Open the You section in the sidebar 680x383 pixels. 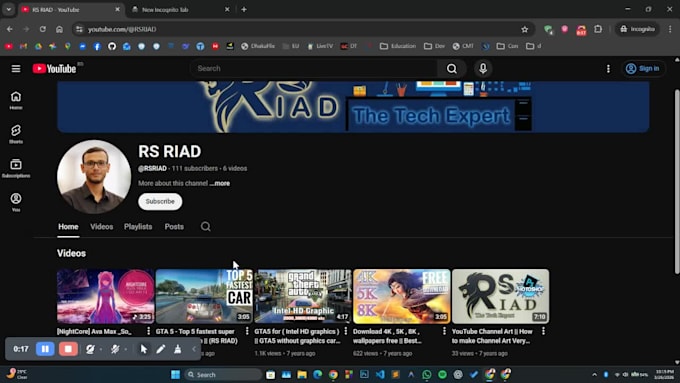(16, 202)
